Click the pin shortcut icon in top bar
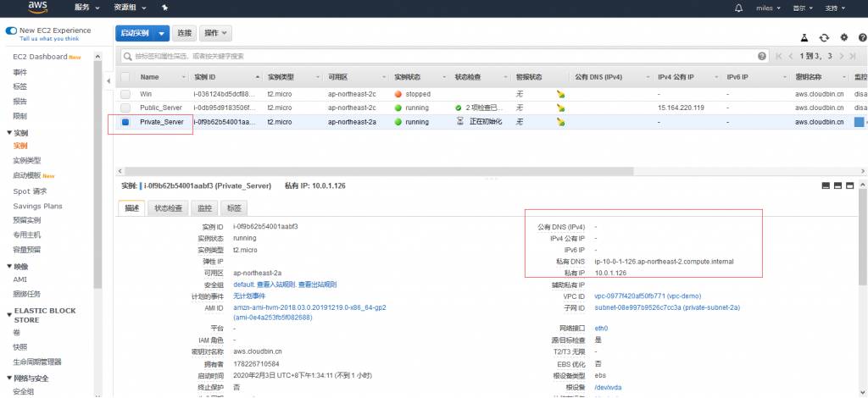 [164, 8]
